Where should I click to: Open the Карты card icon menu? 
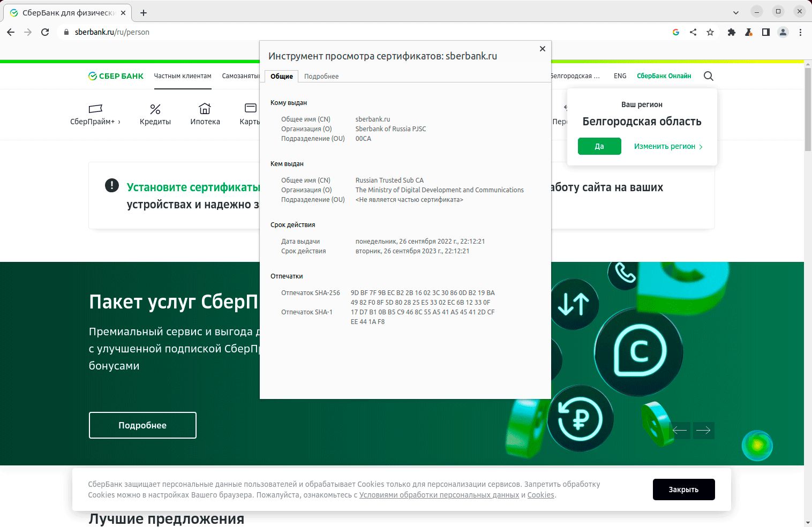tap(250, 115)
